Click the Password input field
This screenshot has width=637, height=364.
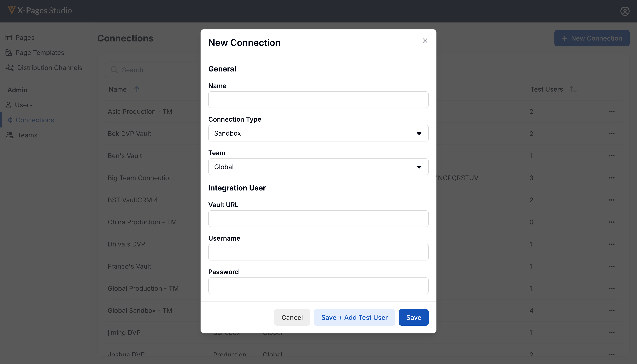point(318,286)
